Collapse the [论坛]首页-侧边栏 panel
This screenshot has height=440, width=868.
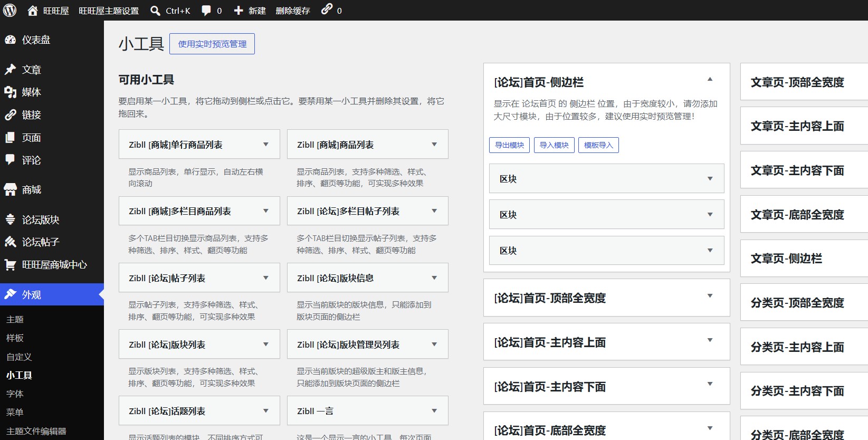tap(710, 80)
